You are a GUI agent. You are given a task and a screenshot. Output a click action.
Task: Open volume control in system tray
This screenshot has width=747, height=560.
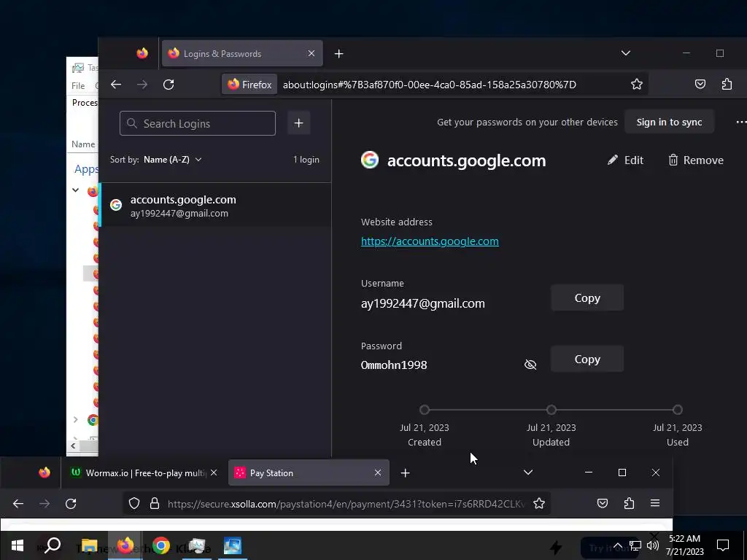pyautogui.click(x=653, y=545)
